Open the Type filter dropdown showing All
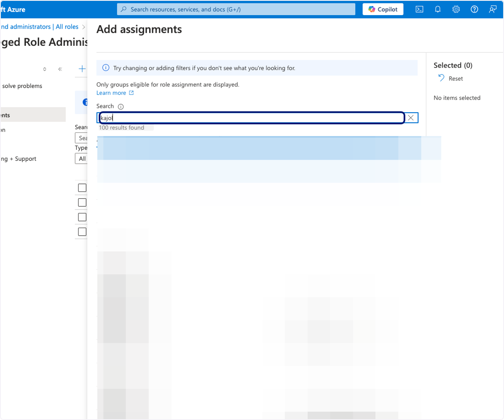This screenshot has width=504, height=420. point(81,158)
